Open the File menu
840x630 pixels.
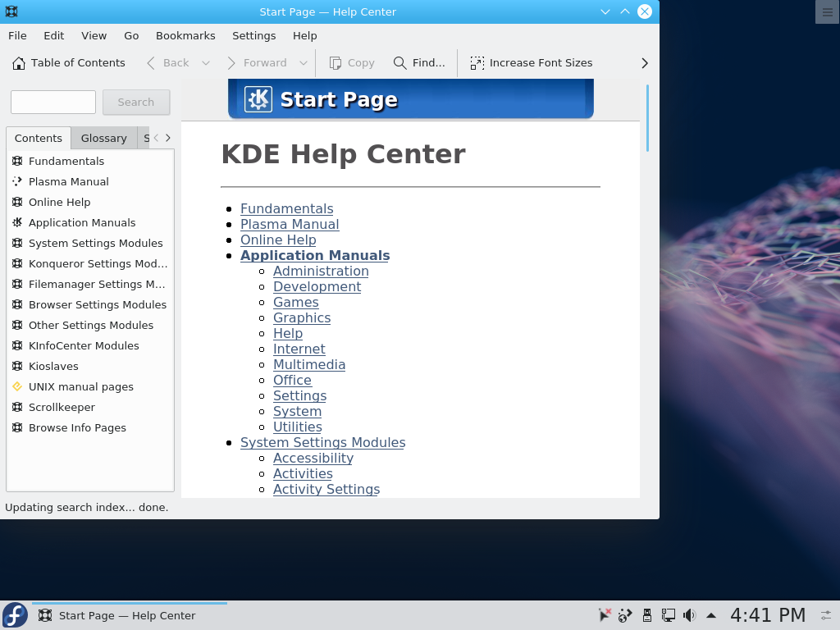click(18, 36)
